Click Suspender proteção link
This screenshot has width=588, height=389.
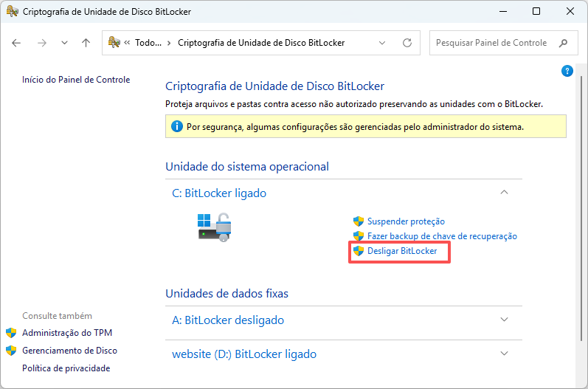point(406,221)
